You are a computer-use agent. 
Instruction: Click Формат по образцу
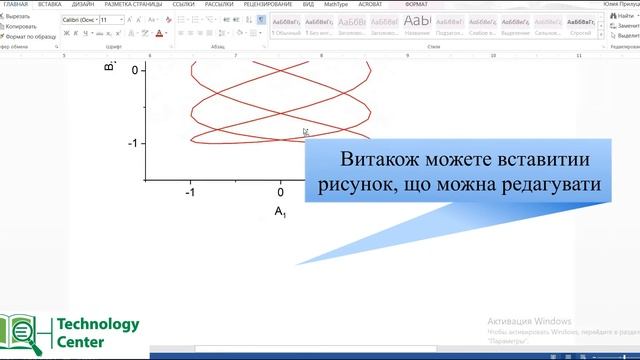point(28,37)
